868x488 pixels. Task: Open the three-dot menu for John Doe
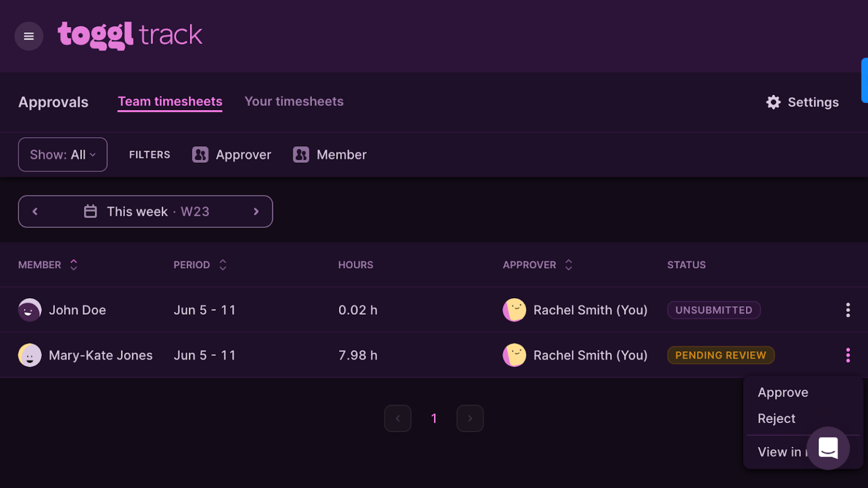(848, 310)
